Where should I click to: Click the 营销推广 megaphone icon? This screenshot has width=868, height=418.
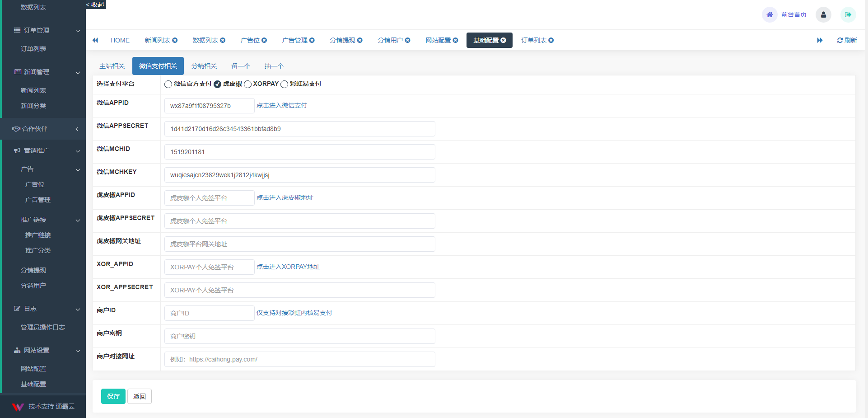tap(17, 150)
